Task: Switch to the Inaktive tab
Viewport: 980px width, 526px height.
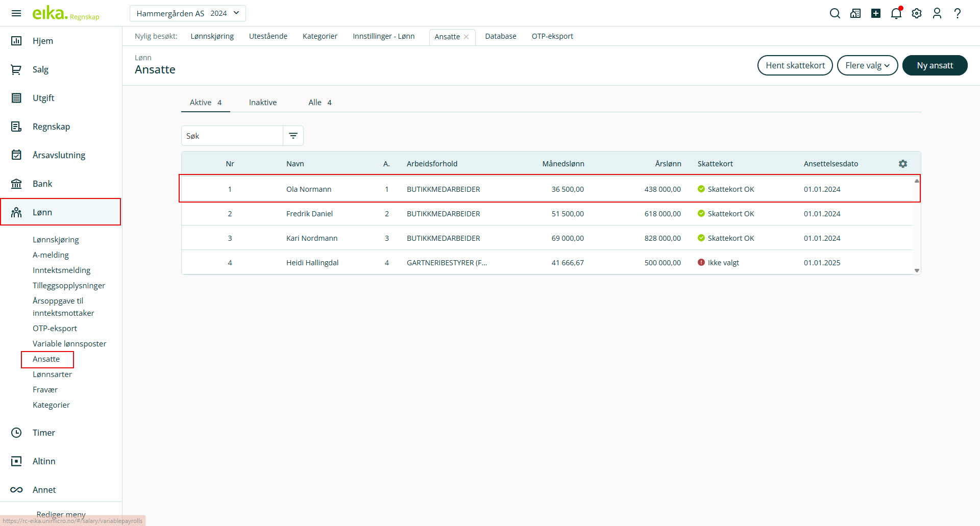Action: pyautogui.click(x=263, y=103)
